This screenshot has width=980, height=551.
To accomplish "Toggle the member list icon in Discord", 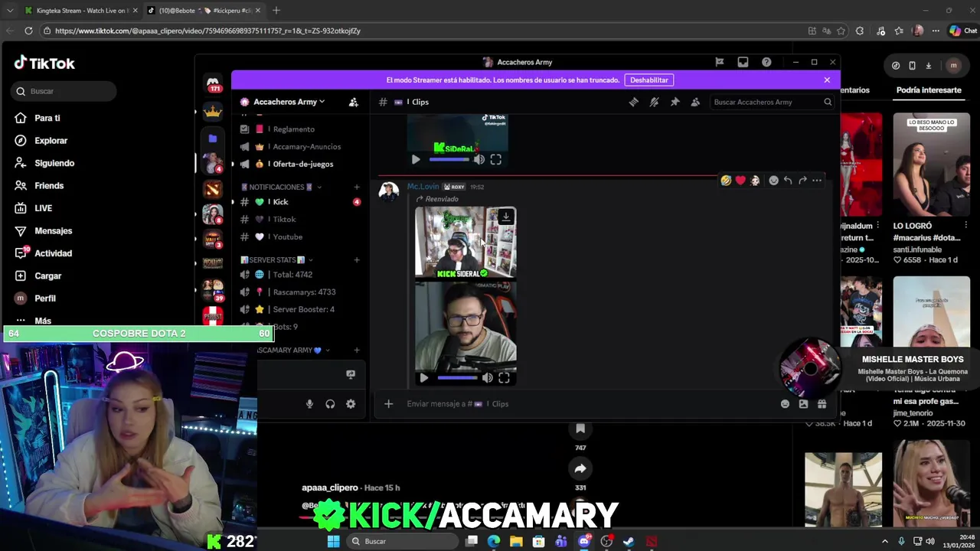I will (x=695, y=102).
